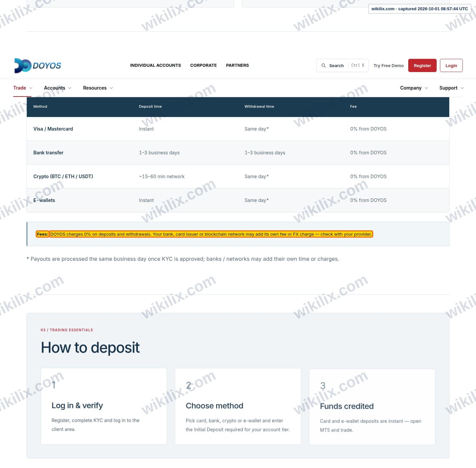
Task: Go to Individual Accounts
Action: pos(155,65)
